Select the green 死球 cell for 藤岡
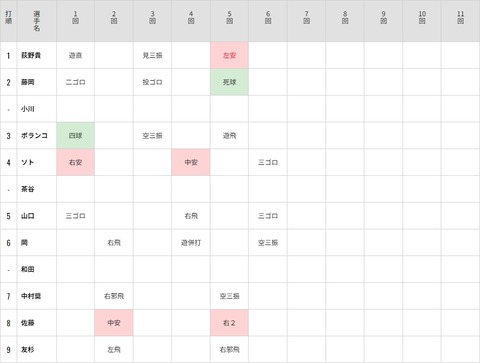 point(229,82)
